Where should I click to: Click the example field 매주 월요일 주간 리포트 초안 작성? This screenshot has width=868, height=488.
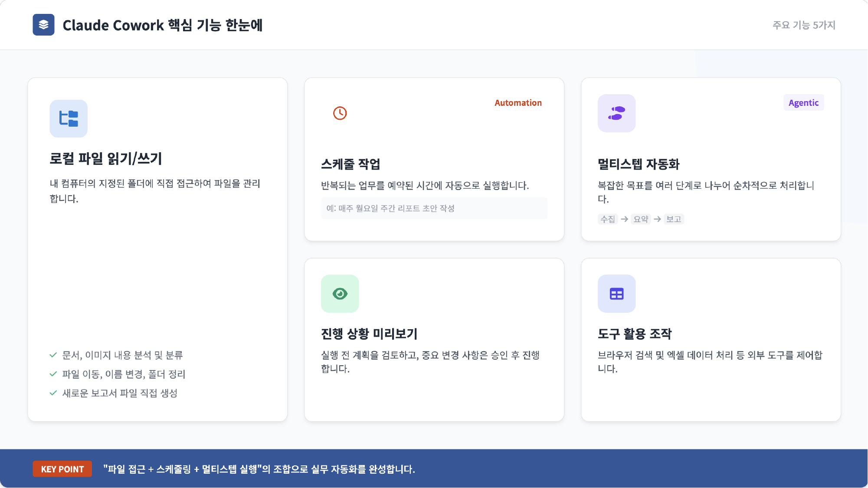coord(434,208)
